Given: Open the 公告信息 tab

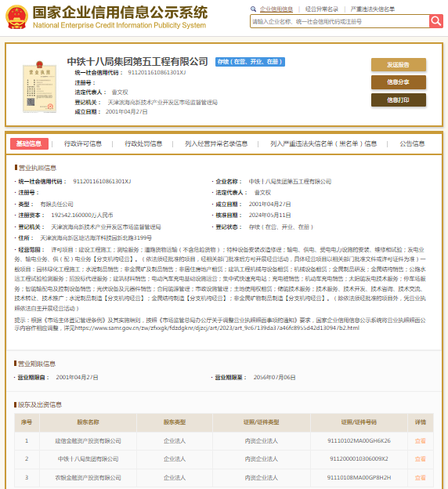Looking at the screenshot, I should pyautogui.click(x=412, y=143).
